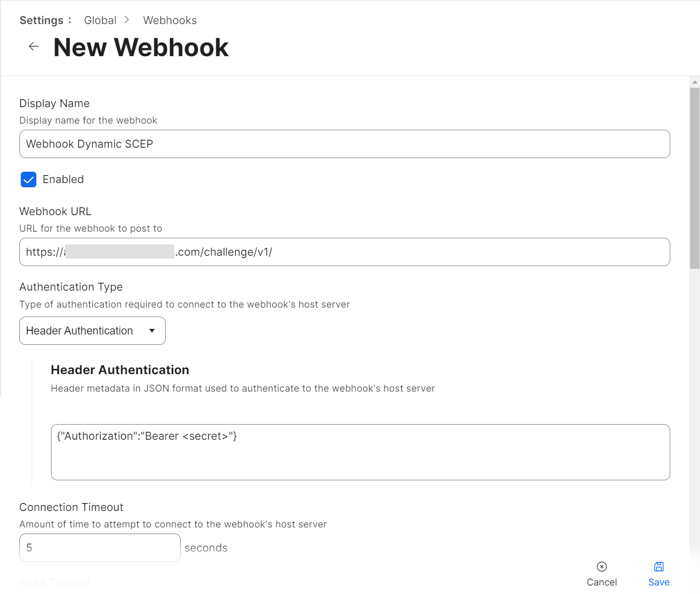Go to the Global breadcrumb
Screen dimensions: 700x594
click(100, 20)
